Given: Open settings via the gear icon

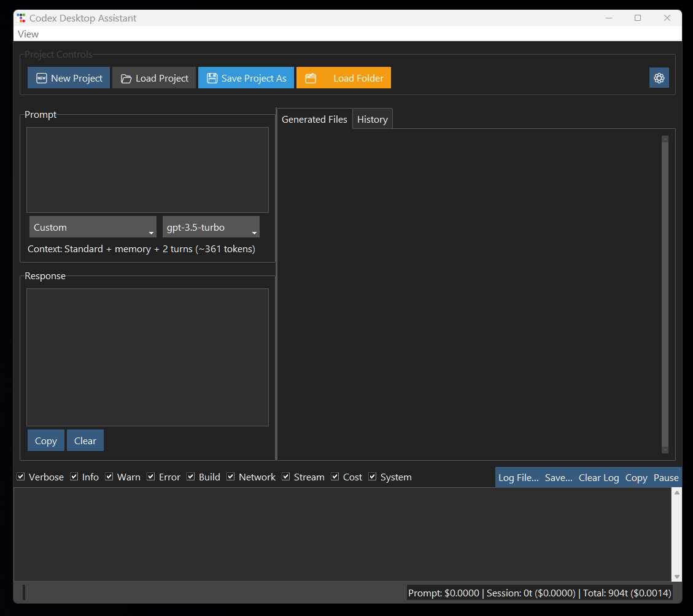Looking at the screenshot, I should [x=659, y=78].
